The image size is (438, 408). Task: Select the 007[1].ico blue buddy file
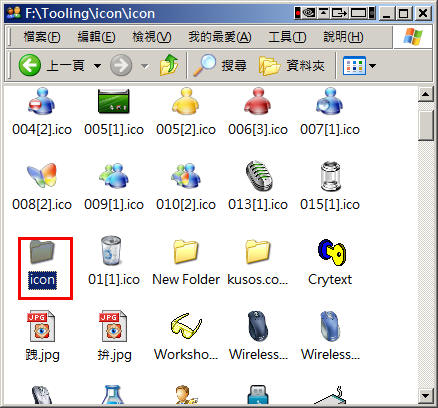(x=330, y=101)
